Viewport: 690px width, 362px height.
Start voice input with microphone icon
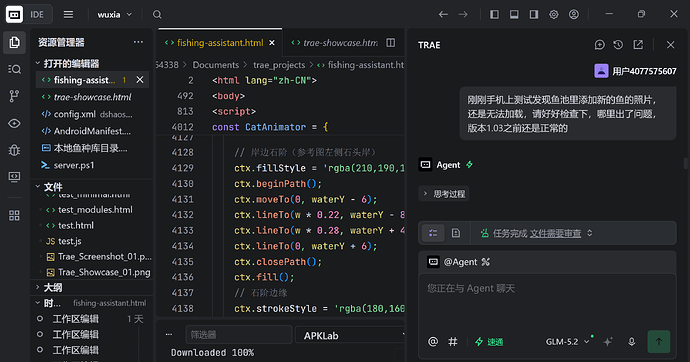click(631, 342)
